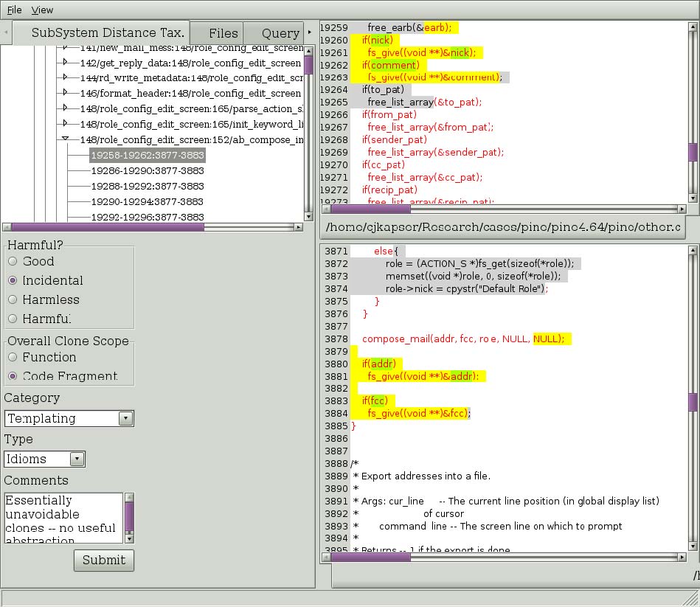Image resolution: width=700 pixels, height=607 pixels.
Task: Click lower code pane horizontal scrollbar thumb
Action: coord(370,557)
